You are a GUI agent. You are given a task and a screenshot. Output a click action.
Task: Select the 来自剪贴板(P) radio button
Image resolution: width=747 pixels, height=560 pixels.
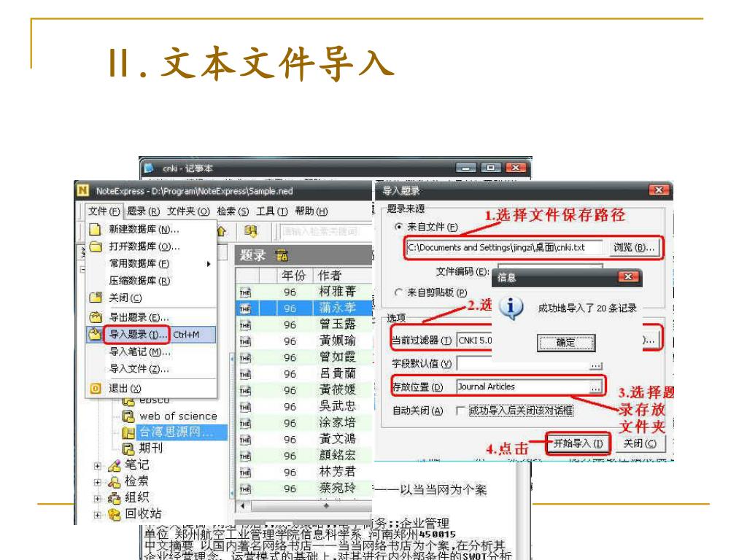pyautogui.click(x=399, y=292)
